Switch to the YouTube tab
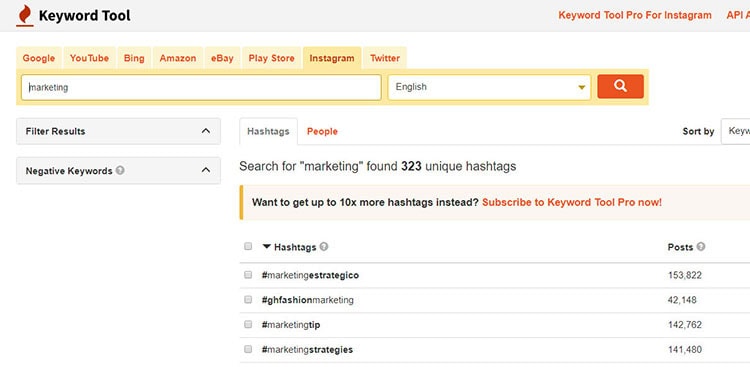 (x=89, y=58)
